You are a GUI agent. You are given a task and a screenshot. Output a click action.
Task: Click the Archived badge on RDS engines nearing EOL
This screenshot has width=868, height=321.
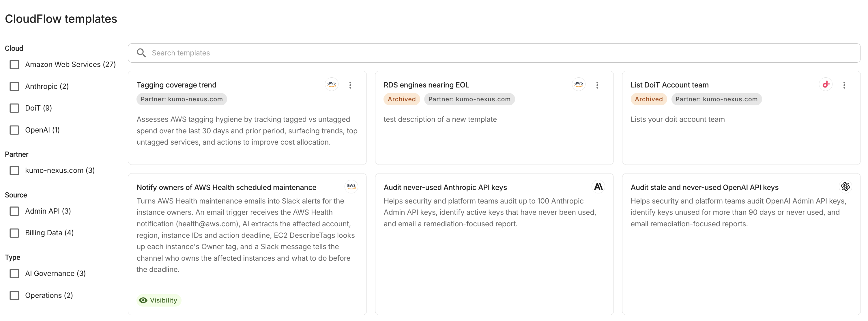(x=401, y=99)
